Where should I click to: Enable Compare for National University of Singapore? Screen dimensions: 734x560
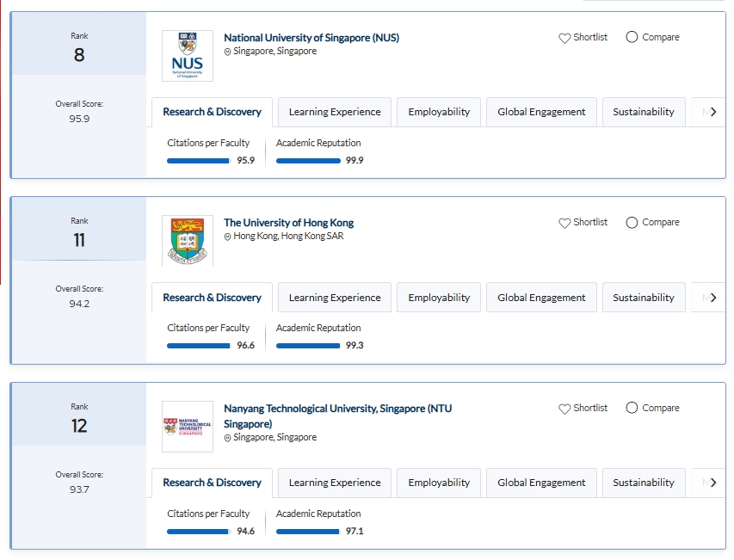pos(632,37)
